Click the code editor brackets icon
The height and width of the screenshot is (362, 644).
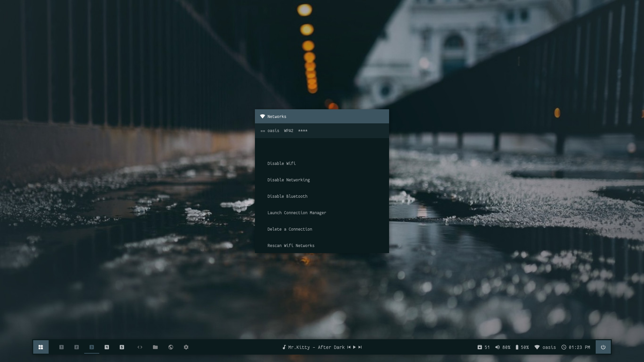click(x=140, y=347)
